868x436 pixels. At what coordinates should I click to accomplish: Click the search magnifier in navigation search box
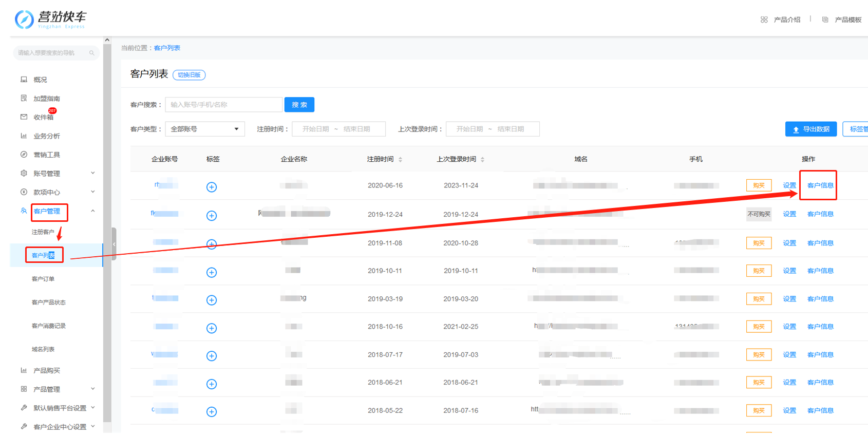point(92,53)
